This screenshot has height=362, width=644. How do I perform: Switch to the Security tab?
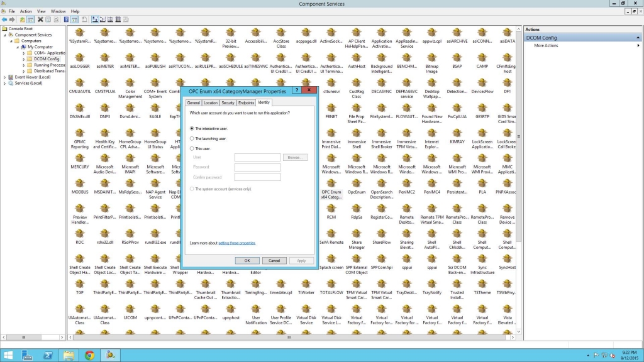[x=228, y=102]
